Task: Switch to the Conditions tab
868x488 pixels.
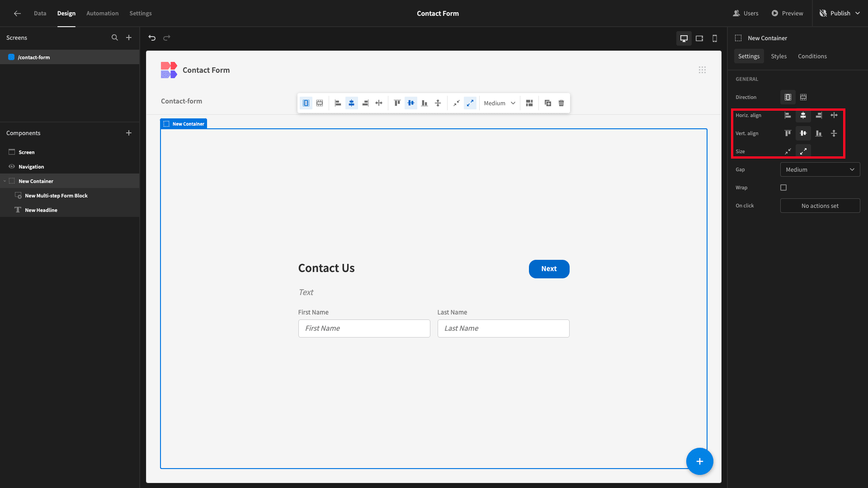Action: [812, 56]
